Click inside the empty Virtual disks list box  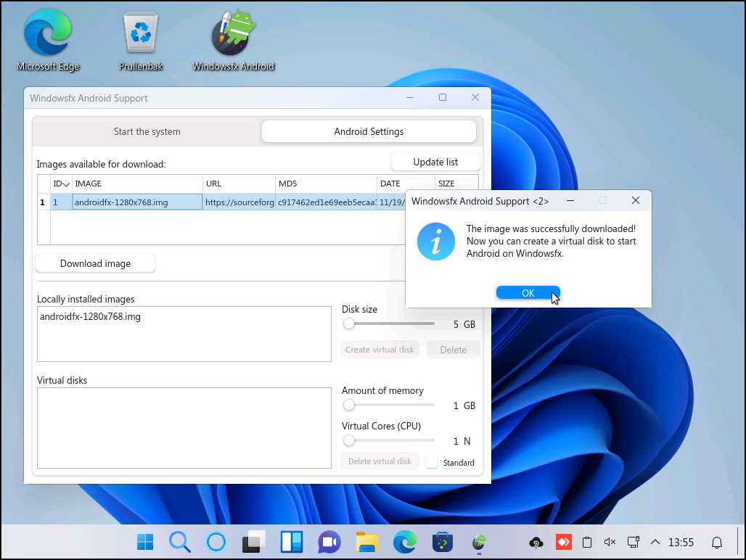pos(184,428)
